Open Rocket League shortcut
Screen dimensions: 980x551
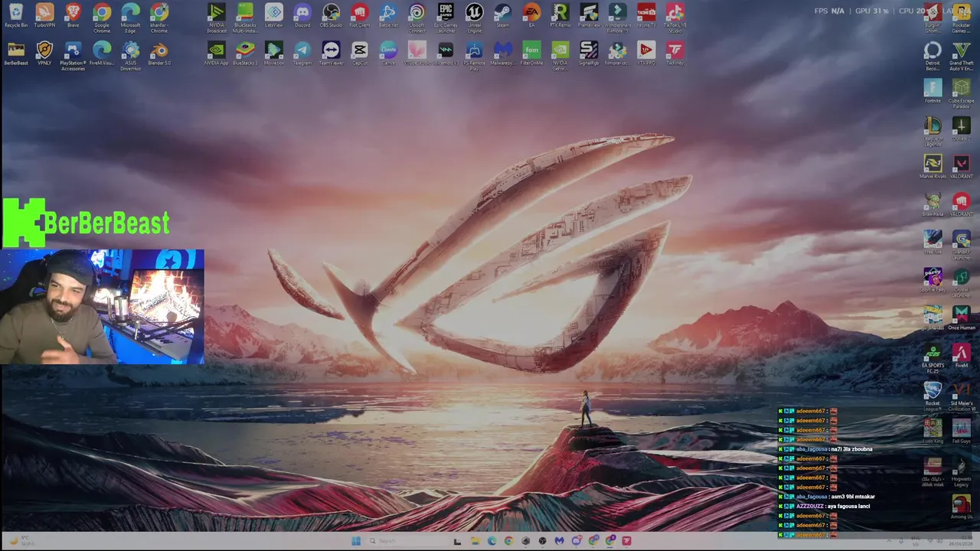click(x=933, y=395)
